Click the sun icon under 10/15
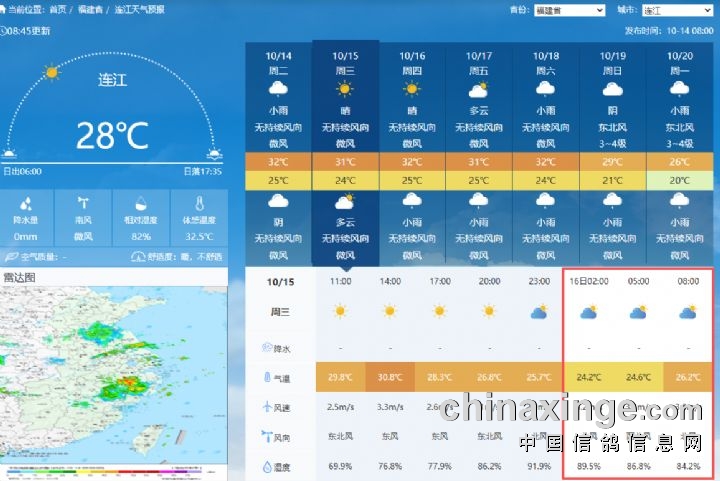The height and width of the screenshot is (481, 720). pyautogui.click(x=345, y=90)
